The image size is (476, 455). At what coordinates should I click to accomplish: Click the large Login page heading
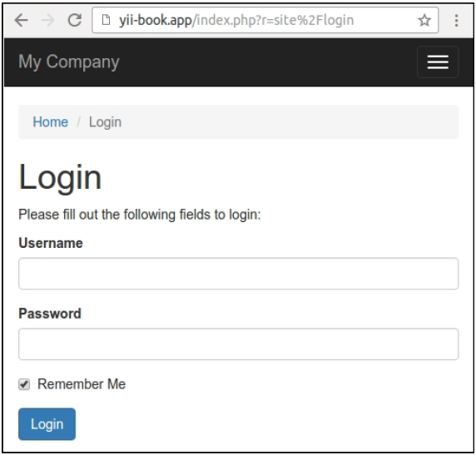(x=60, y=178)
